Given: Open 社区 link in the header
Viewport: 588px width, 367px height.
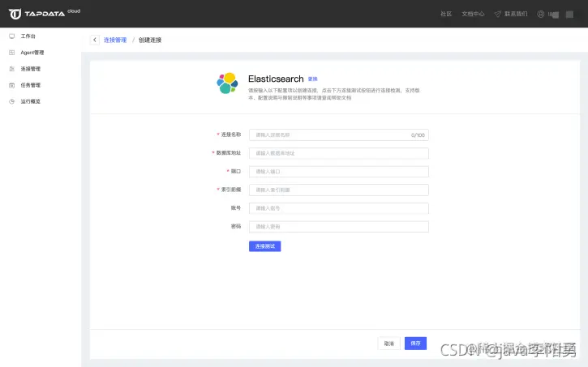Looking at the screenshot, I should [446, 14].
